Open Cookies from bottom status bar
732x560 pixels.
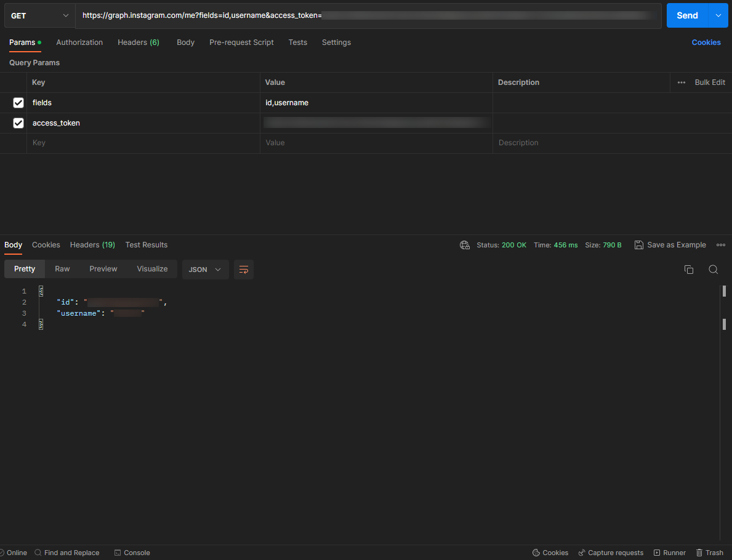[x=550, y=553]
